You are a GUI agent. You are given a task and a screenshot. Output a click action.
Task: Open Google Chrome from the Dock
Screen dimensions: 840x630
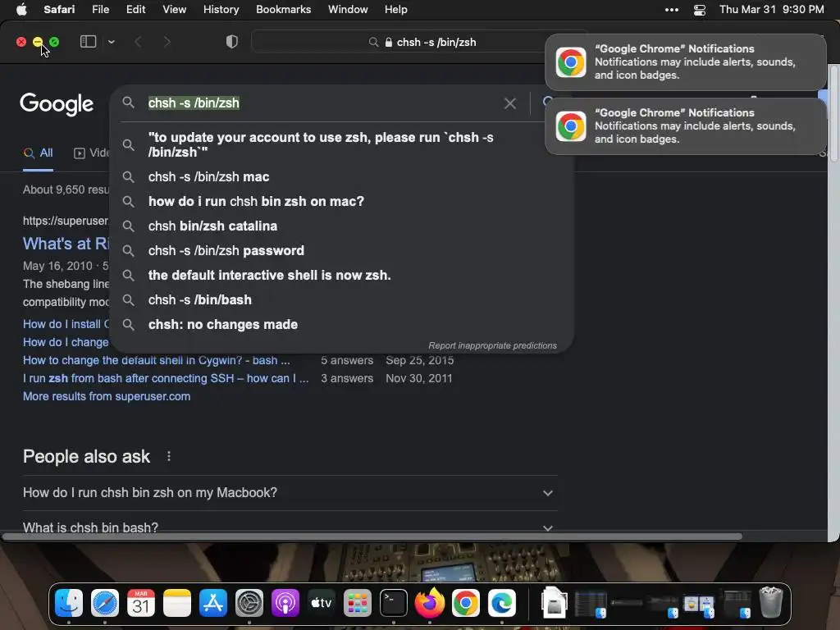[x=466, y=603]
